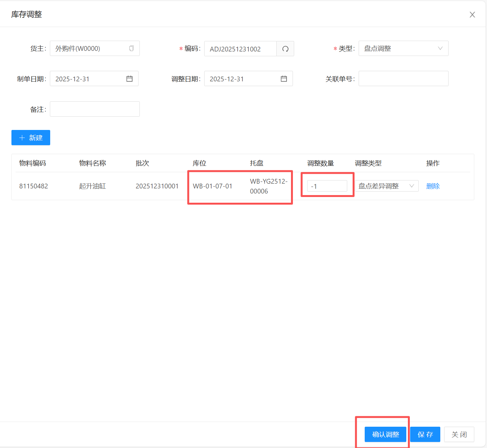The width and height of the screenshot is (487, 448).
Task: Click the 调整数量 input showing -1
Action: coord(327,186)
